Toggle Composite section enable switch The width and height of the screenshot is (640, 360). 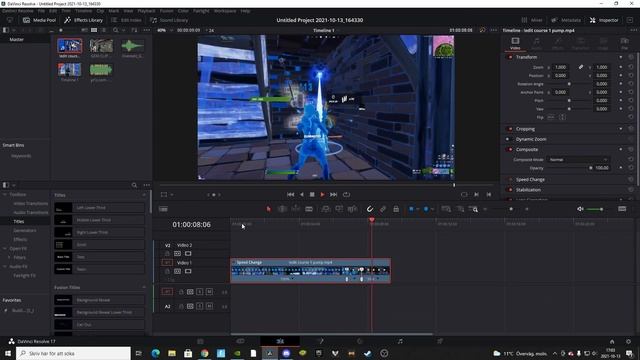(x=510, y=149)
